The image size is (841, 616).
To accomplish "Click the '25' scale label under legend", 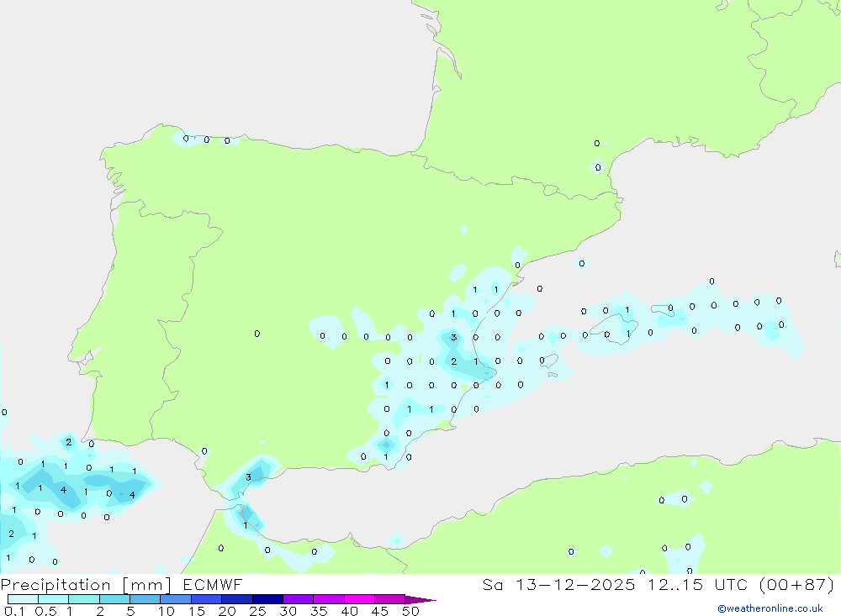I will tap(258, 611).
